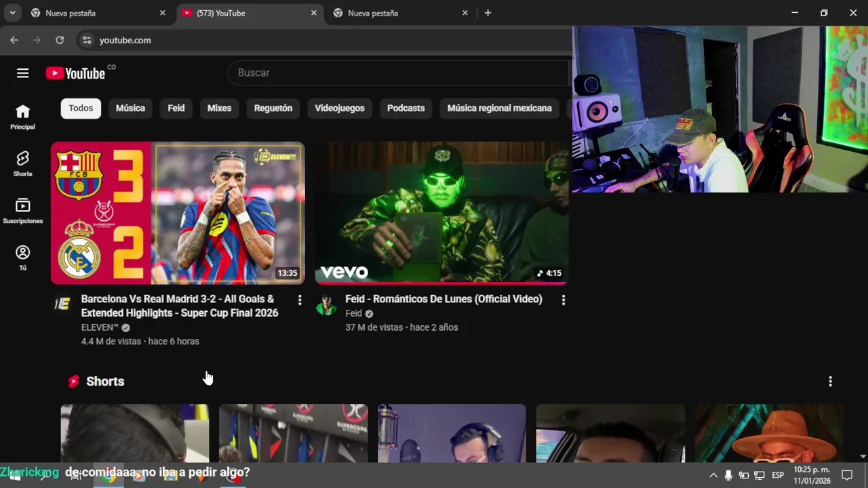
Task: Click text "37 M de vistas • hace 2 años"
Action: [x=401, y=327]
